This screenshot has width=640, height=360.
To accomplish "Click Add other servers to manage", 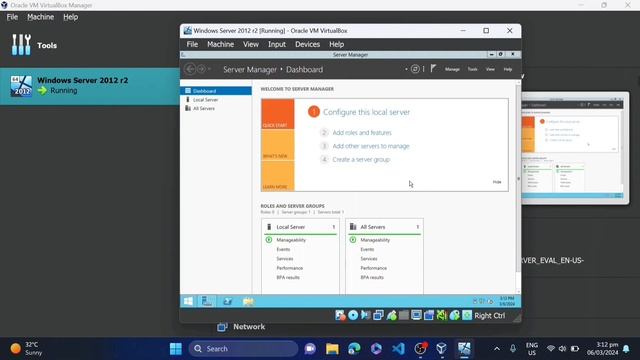I will pyautogui.click(x=371, y=146).
